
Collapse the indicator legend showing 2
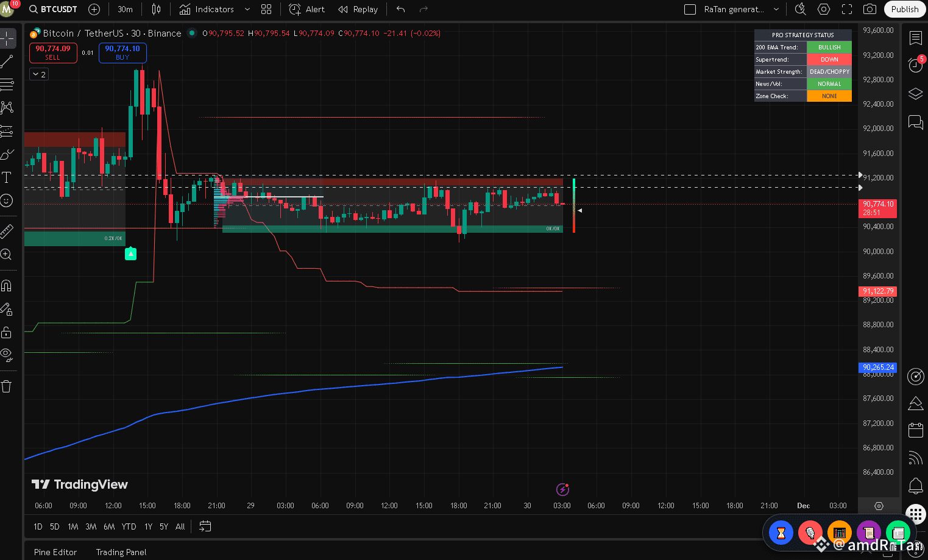[x=39, y=74]
